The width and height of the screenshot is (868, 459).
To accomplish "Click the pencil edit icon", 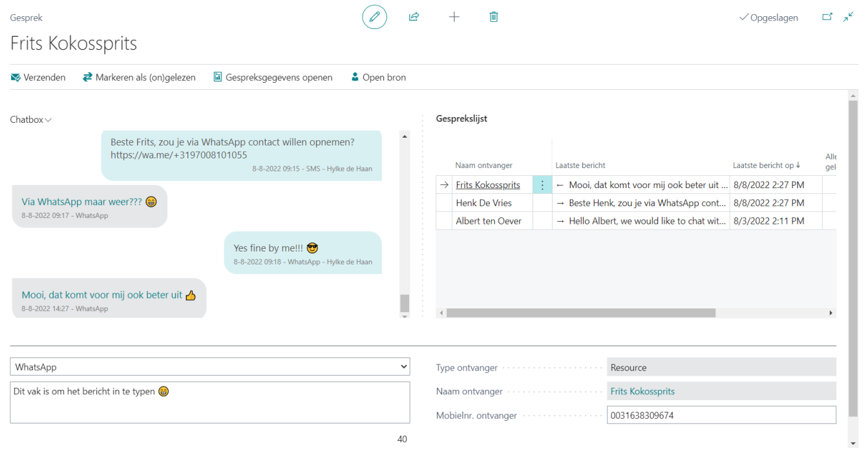I will [x=374, y=17].
